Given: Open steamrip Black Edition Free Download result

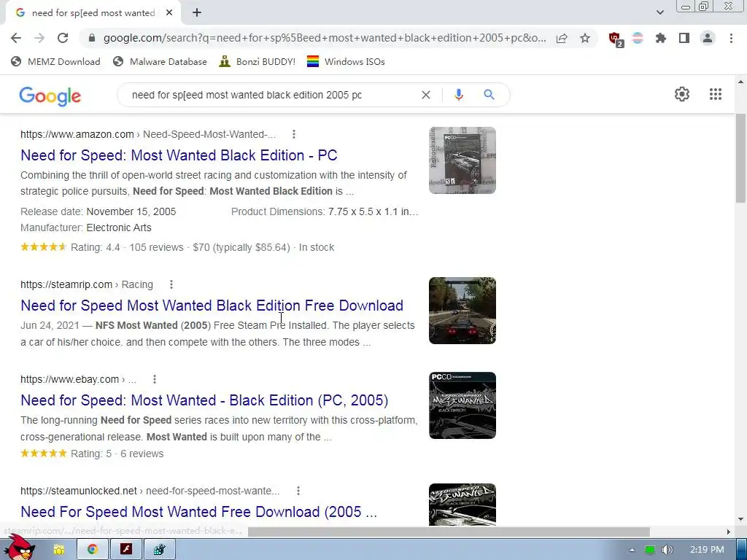Looking at the screenshot, I should (x=212, y=306).
